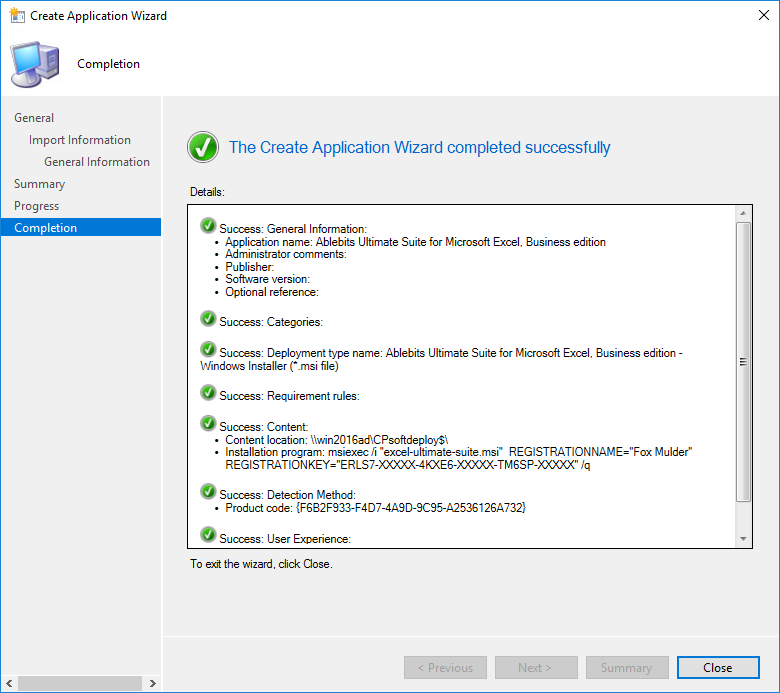
Task: Select General step in wizard sidebar
Action: pos(34,118)
